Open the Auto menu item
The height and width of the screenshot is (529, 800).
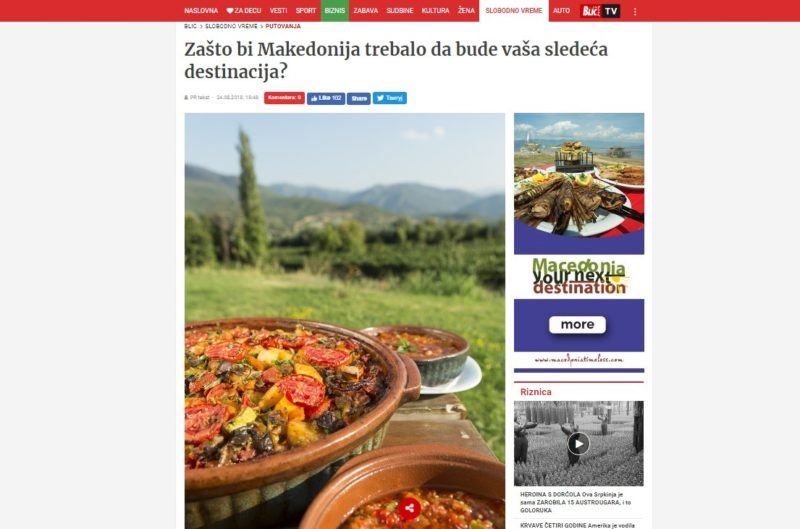click(561, 11)
